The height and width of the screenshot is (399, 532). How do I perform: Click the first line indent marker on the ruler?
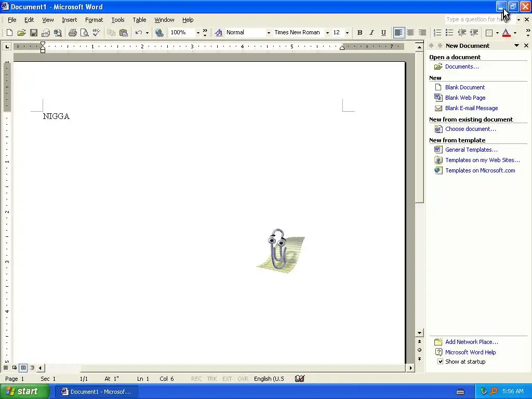point(43,44)
